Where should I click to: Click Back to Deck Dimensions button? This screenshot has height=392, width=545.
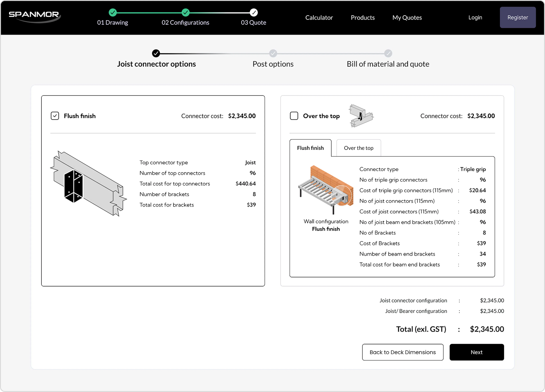pos(403,352)
